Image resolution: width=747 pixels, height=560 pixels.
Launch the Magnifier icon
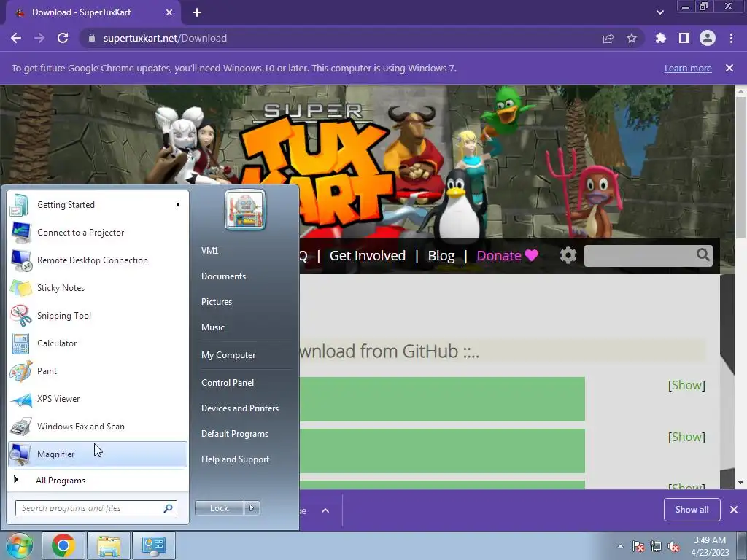pos(20,454)
